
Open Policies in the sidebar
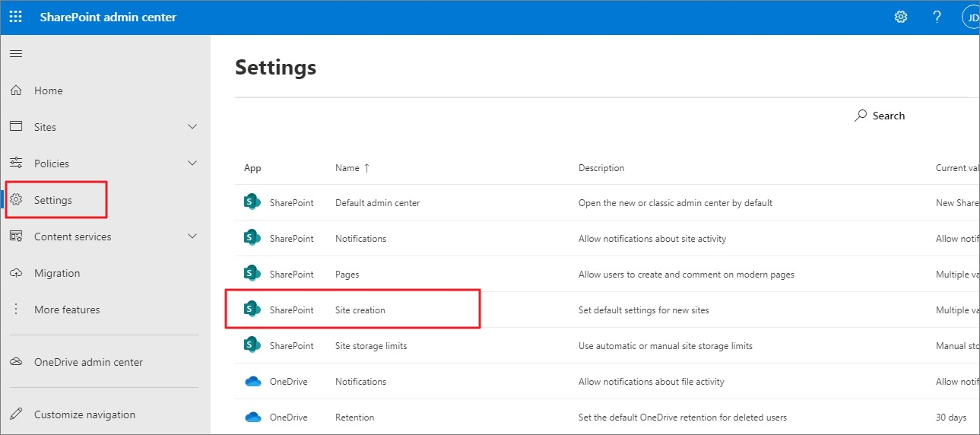(x=52, y=164)
